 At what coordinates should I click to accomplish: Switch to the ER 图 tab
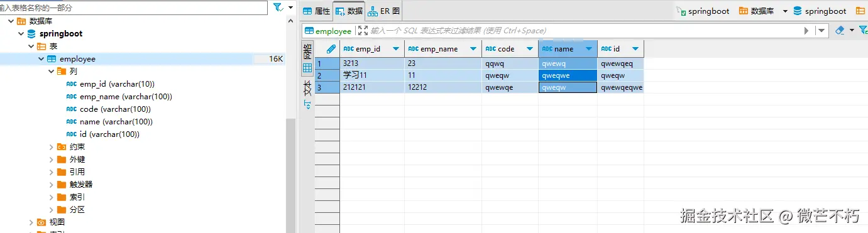(383, 11)
